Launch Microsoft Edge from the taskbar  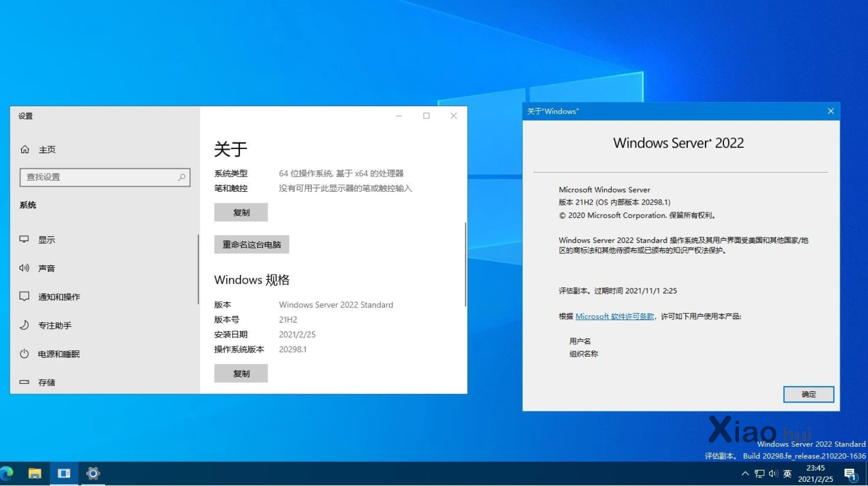coord(7,474)
